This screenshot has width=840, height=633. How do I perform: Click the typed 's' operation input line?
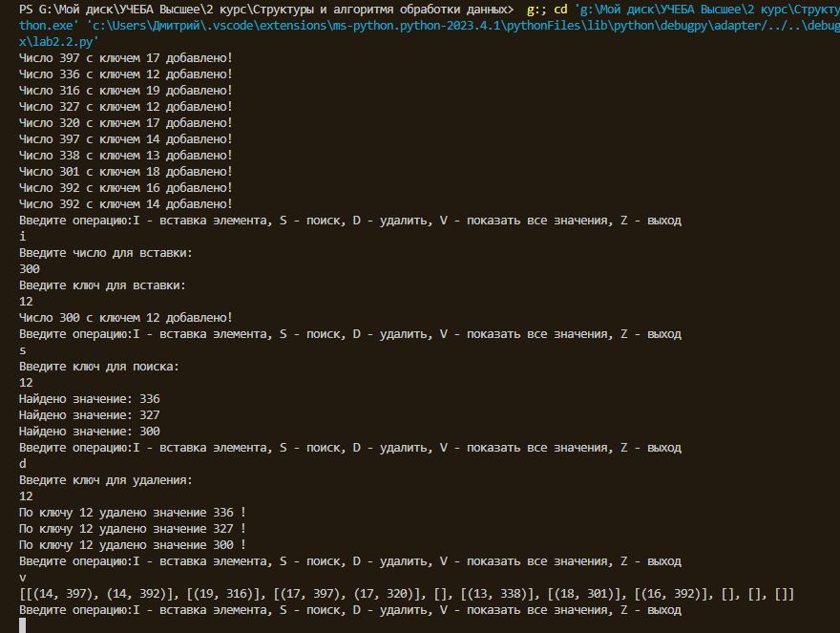tap(23, 350)
